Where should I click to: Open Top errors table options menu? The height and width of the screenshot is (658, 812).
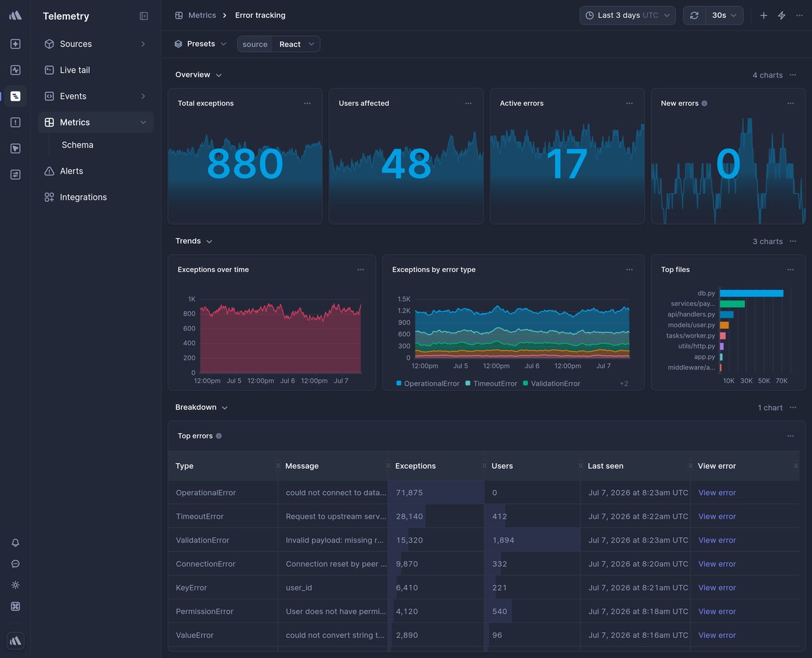pyautogui.click(x=791, y=436)
